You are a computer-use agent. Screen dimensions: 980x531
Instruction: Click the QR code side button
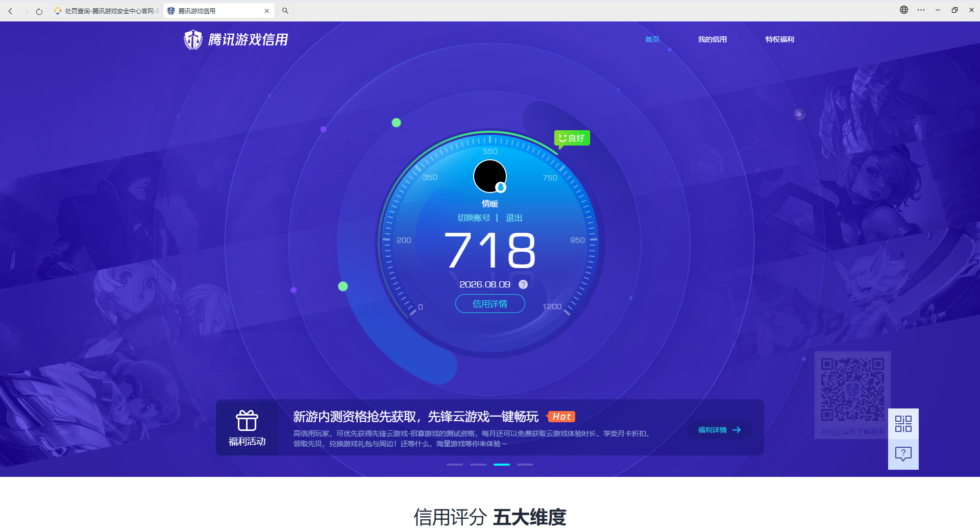tap(903, 424)
